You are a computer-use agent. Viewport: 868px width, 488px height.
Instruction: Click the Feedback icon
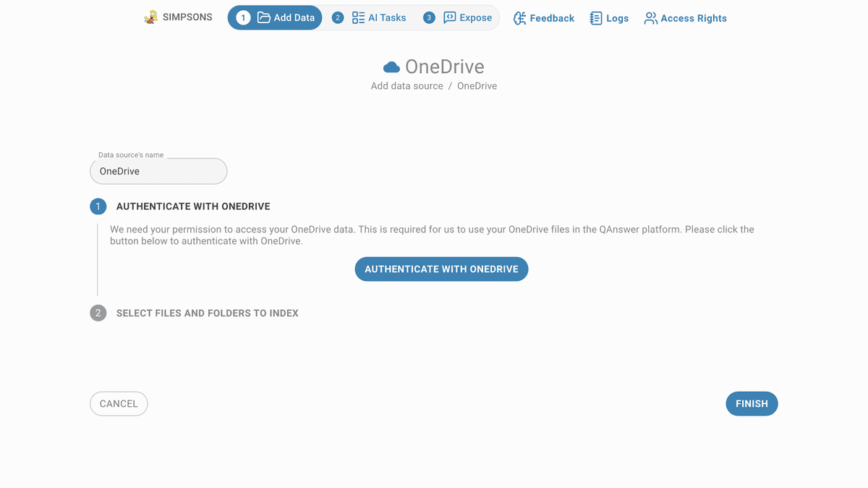519,18
